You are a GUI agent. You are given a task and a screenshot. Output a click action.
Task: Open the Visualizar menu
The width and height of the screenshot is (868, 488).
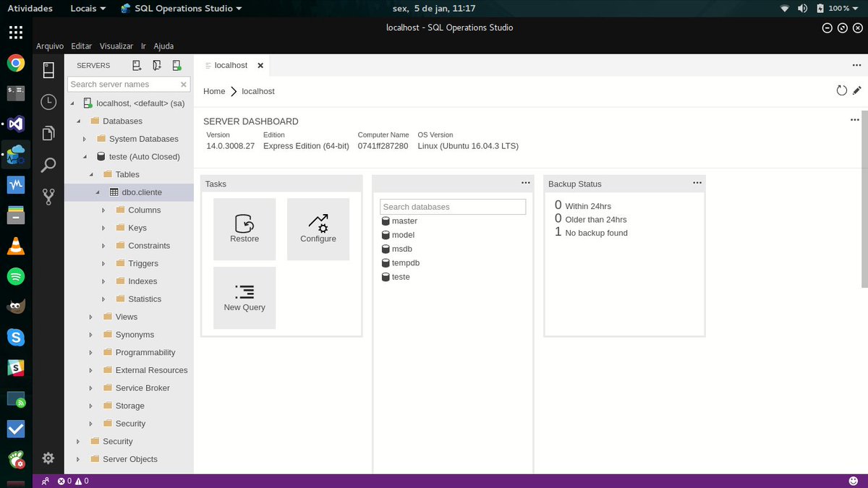[116, 46]
